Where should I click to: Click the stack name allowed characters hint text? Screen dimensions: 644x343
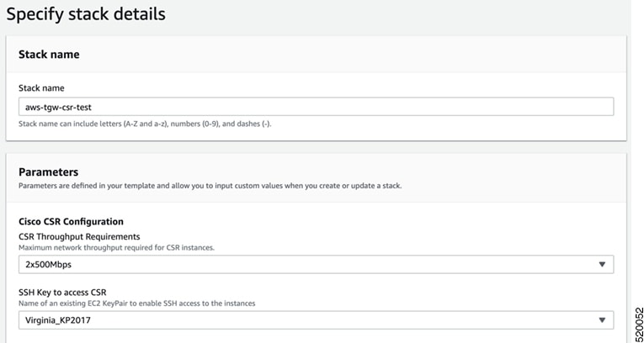[145, 124]
